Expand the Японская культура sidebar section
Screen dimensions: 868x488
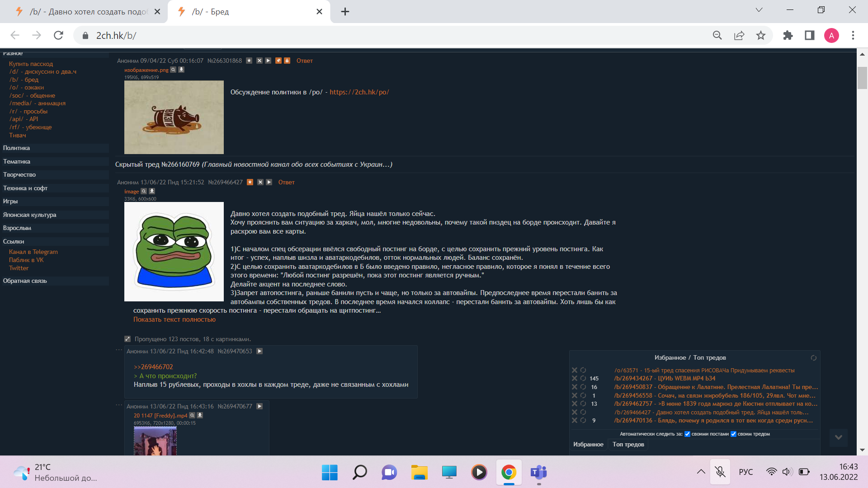click(55, 215)
